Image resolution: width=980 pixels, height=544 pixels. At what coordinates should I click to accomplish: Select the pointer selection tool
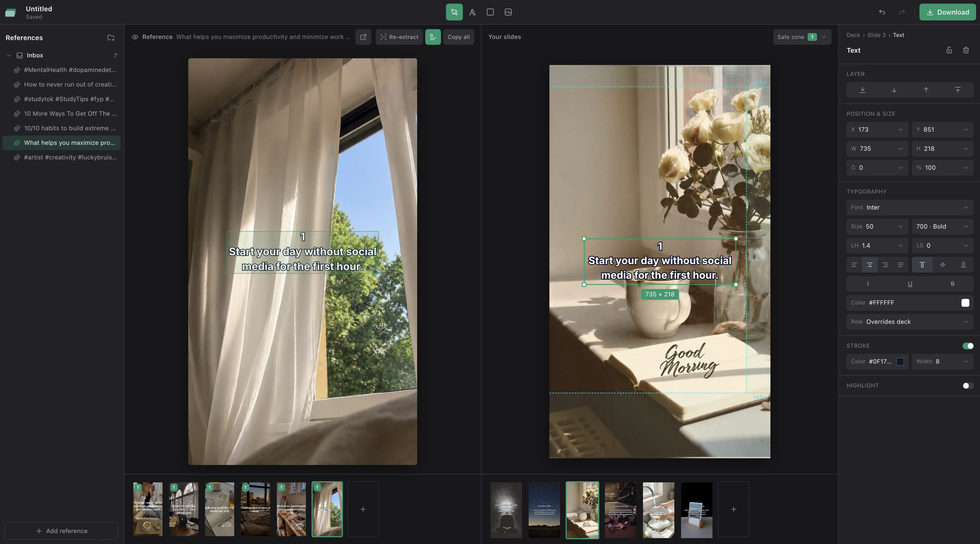click(454, 12)
